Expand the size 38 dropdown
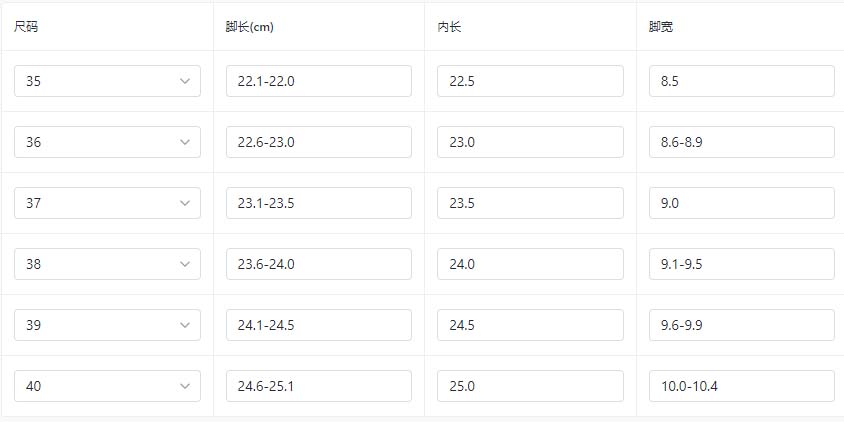This screenshot has height=422, width=844. [x=107, y=264]
